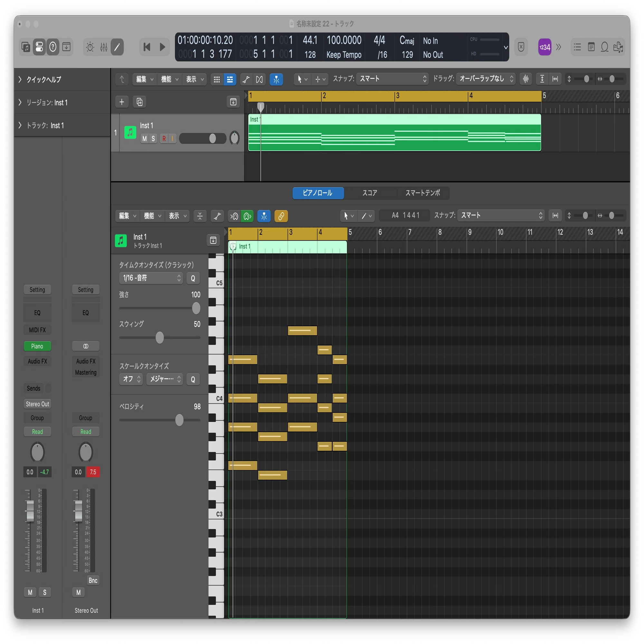Start playback with Play button

click(x=162, y=47)
